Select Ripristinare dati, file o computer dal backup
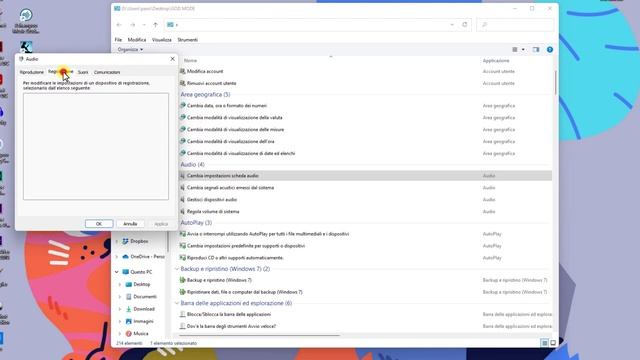 pos(244,292)
